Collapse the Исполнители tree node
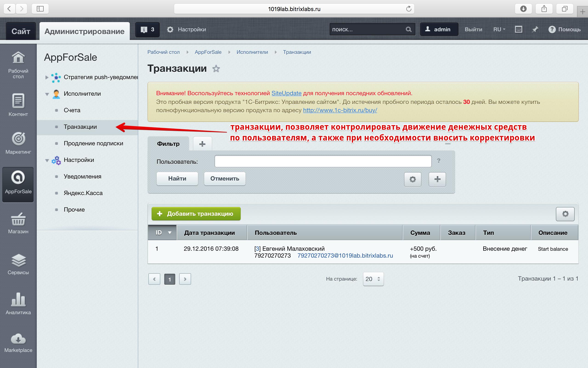The image size is (588, 368). click(x=47, y=94)
